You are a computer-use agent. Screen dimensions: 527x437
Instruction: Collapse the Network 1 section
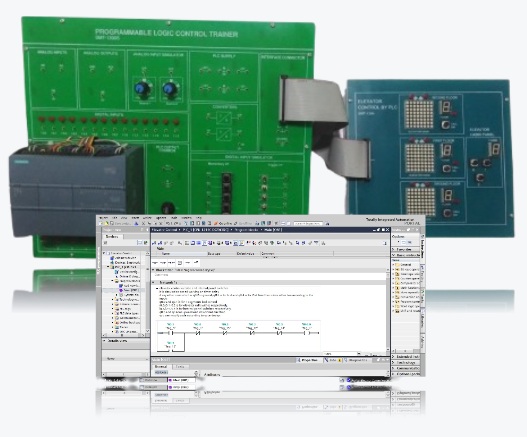pos(154,283)
